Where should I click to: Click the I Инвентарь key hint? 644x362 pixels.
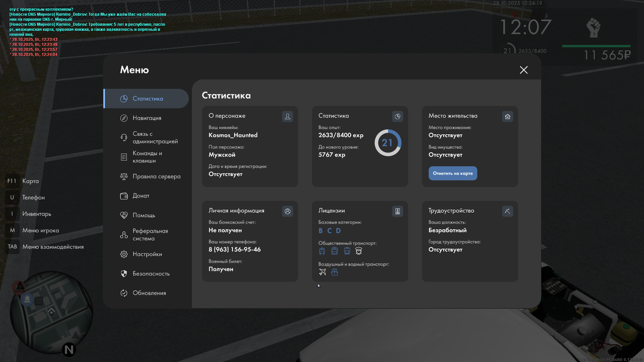tap(29, 214)
